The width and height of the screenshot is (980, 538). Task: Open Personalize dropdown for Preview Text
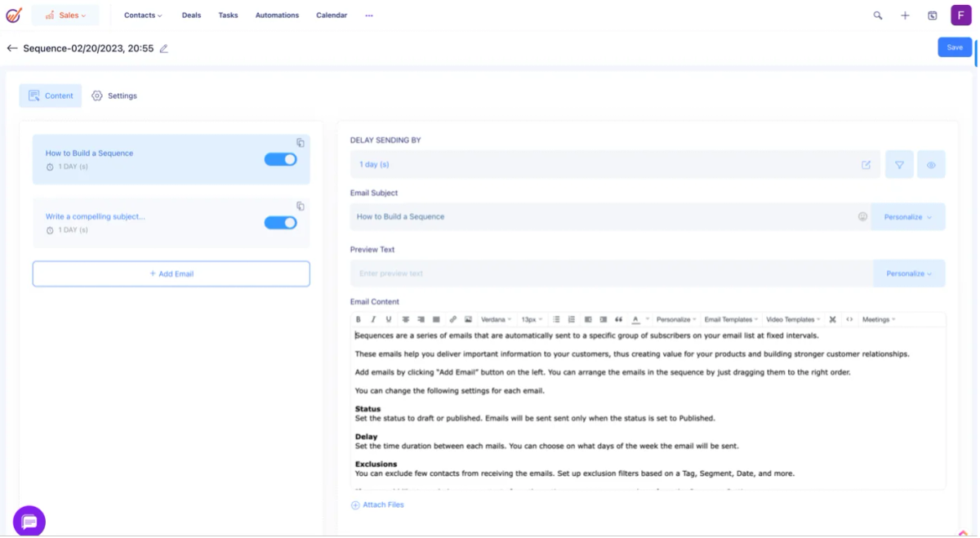[909, 273]
